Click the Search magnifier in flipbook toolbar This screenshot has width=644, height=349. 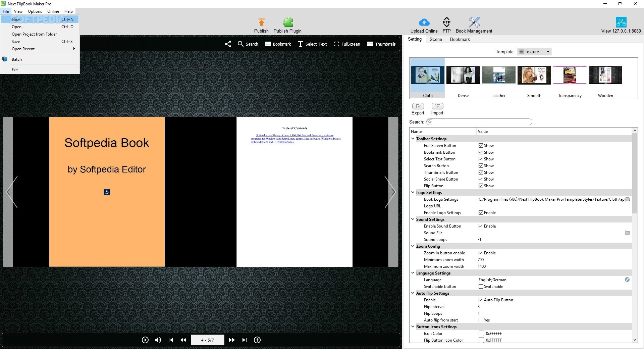(x=240, y=44)
